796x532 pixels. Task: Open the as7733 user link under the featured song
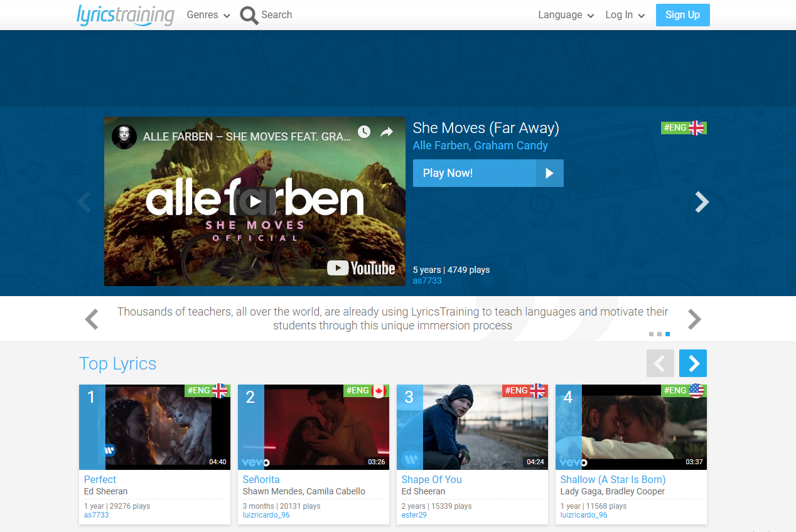click(428, 280)
